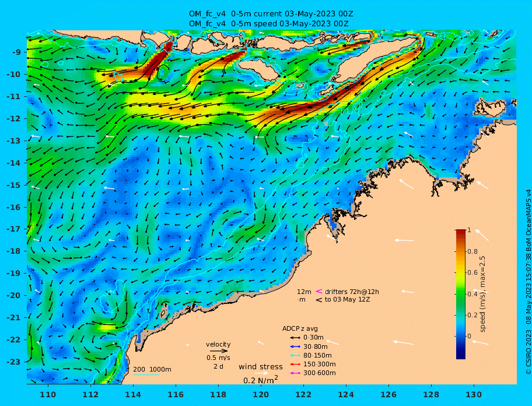Click the 'ADCP z avg' legend heading
The width and height of the screenshot is (532, 406).
300,328
